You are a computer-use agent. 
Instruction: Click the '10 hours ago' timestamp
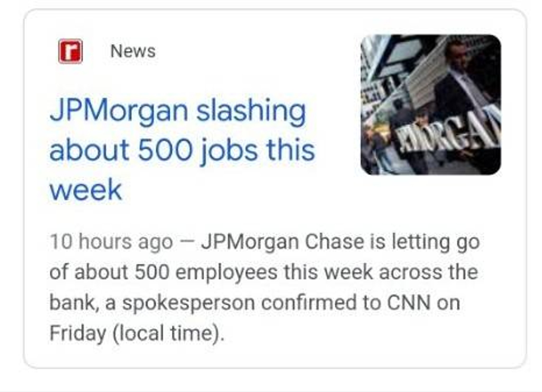pyautogui.click(x=111, y=241)
